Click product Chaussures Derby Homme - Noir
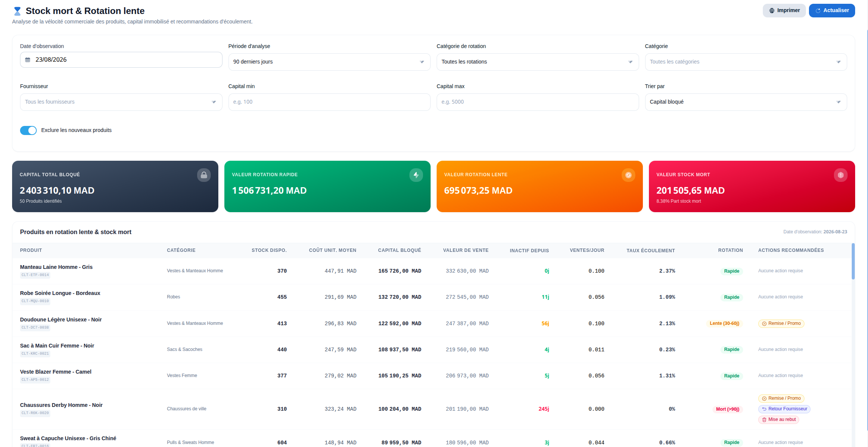 (x=61, y=405)
